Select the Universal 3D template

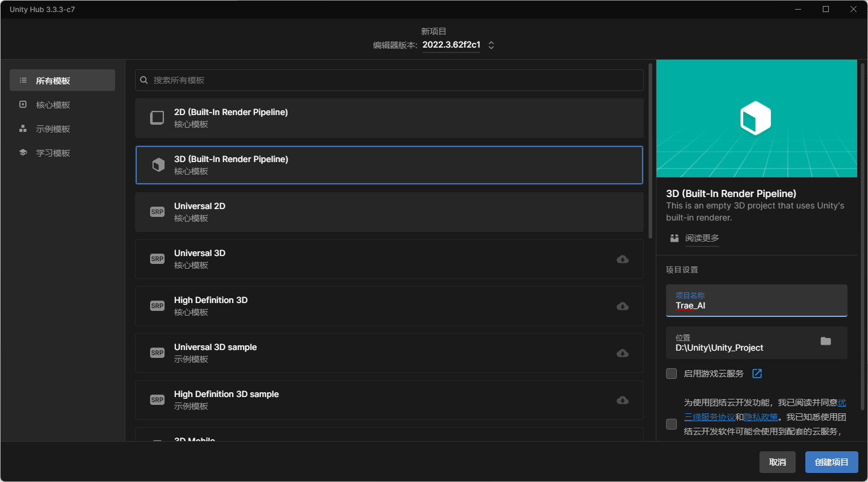pos(389,259)
